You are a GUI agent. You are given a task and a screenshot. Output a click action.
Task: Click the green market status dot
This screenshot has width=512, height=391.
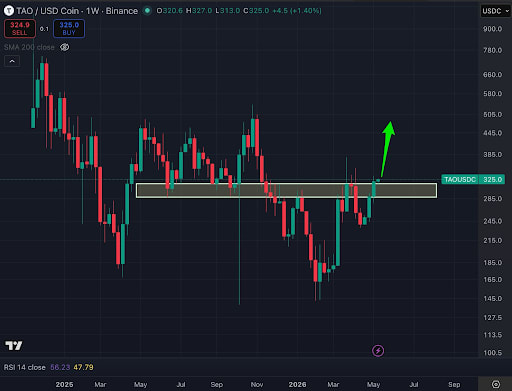click(x=147, y=11)
